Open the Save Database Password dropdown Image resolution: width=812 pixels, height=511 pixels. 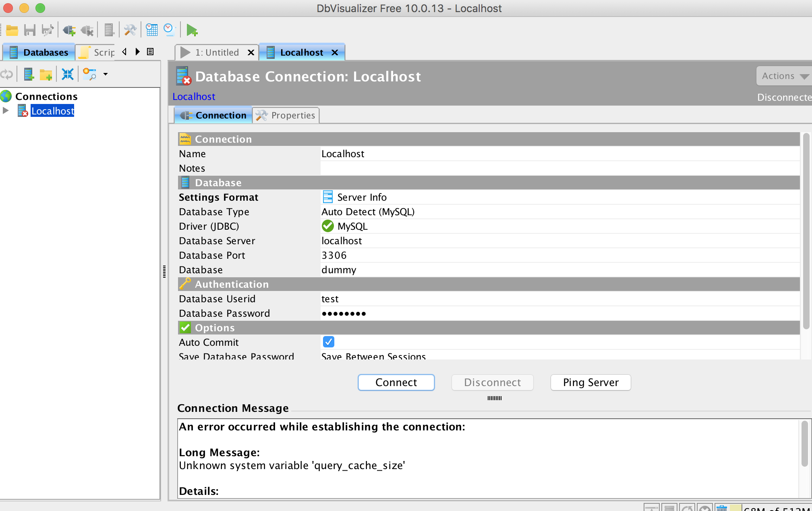[560, 355]
